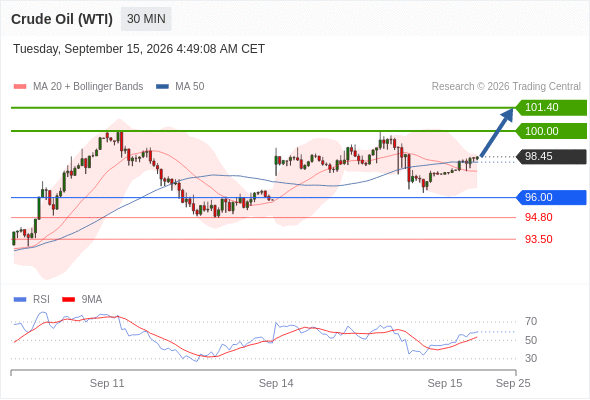The height and width of the screenshot is (400, 590).
Task: Click the RSI blue legend swatch
Action: (x=20, y=300)
